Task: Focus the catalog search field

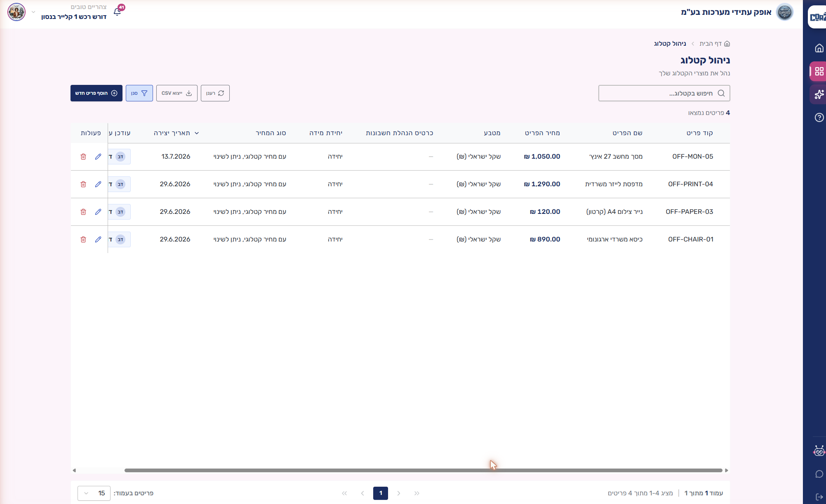Action: coord(664,93)
